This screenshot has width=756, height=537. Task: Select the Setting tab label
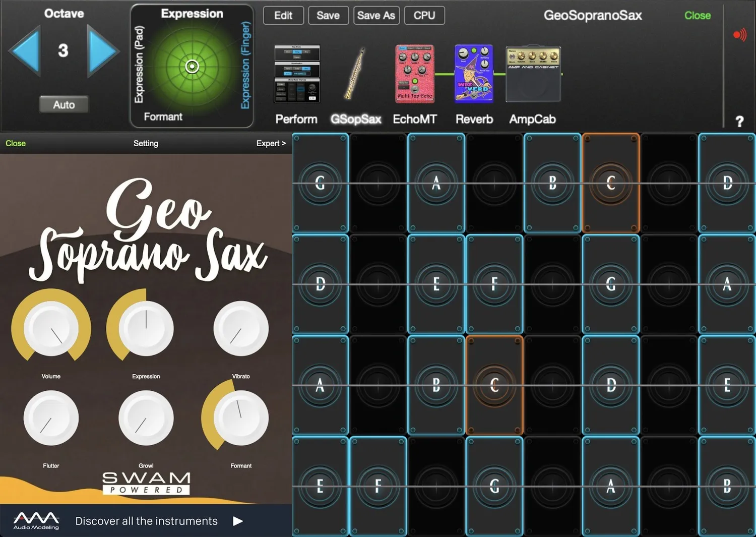pyautogui.click(x=146, y=143)
